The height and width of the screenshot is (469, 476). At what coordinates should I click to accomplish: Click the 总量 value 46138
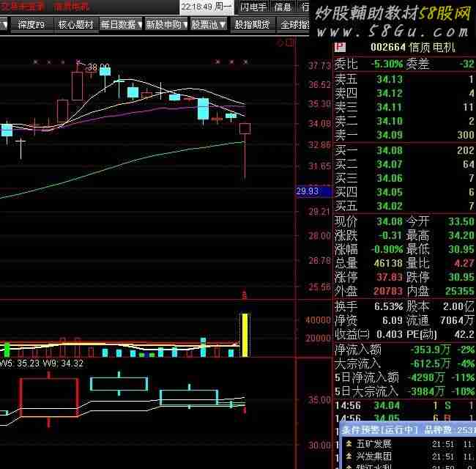point(388,263)
